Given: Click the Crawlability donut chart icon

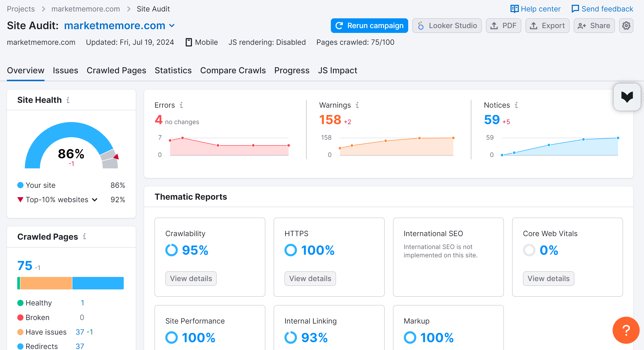Looking at the screenshot, I should (x=172, y=250).
